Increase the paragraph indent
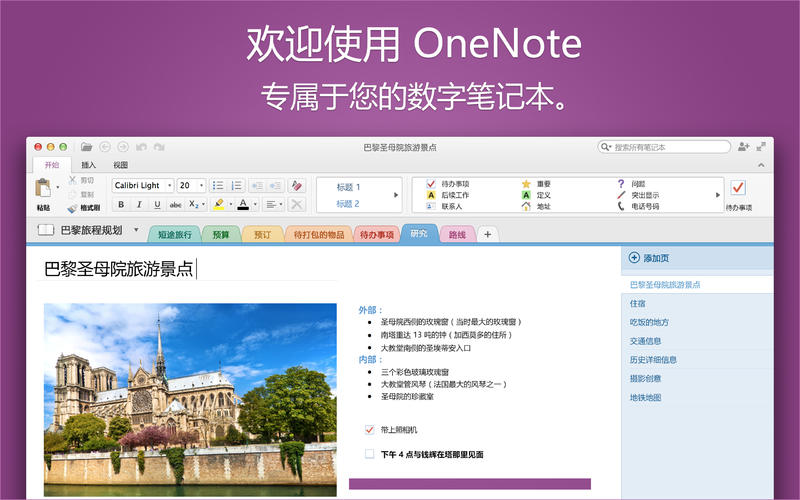The width and height of the screenshot is (800, 500). 276,185
